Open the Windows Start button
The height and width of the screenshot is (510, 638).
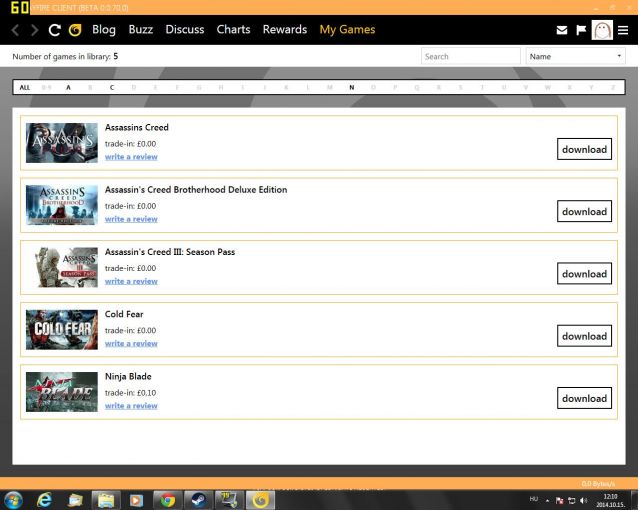click(x=13, y=500)
